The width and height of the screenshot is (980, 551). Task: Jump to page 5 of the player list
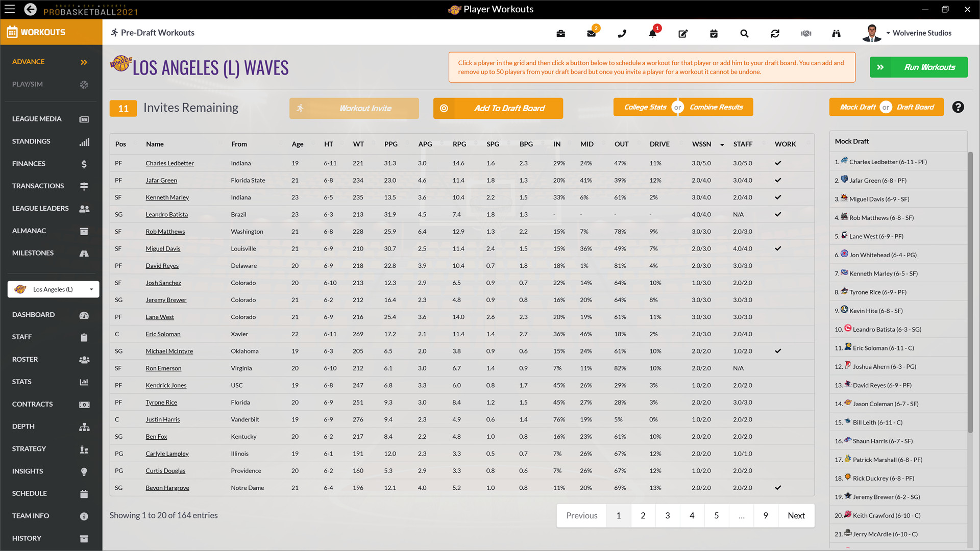(716, 515)
